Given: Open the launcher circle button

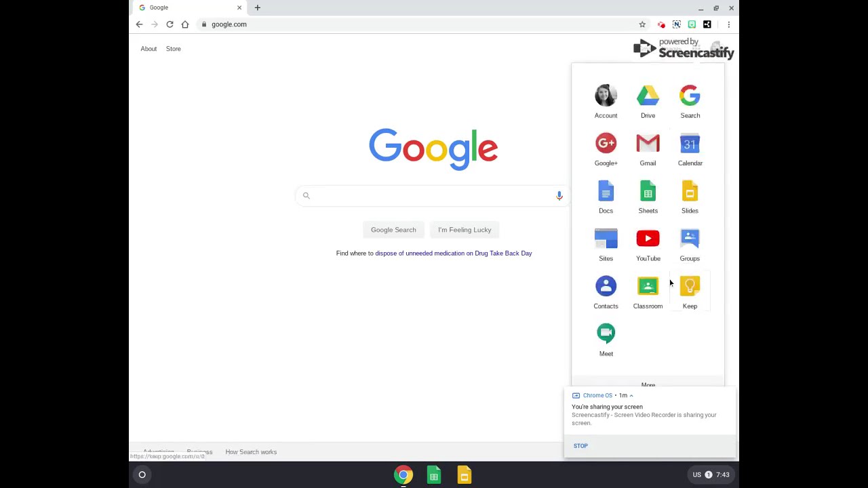Looking at the screenshot, I should (142, 474).
